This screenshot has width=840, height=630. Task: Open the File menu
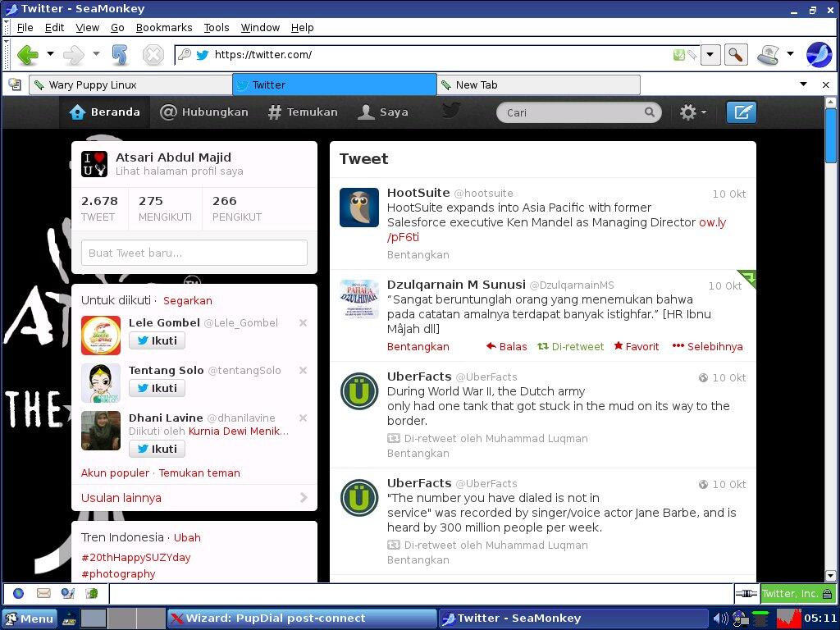25,27
